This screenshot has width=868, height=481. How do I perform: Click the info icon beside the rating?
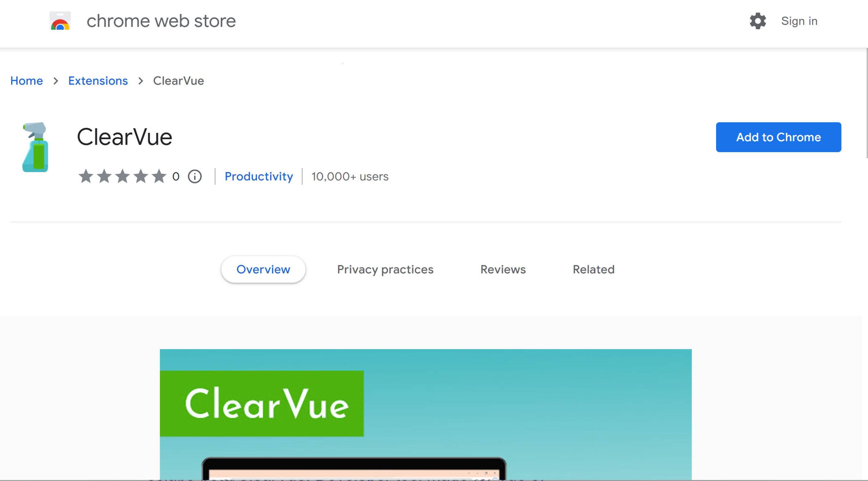tap(194, 176)
